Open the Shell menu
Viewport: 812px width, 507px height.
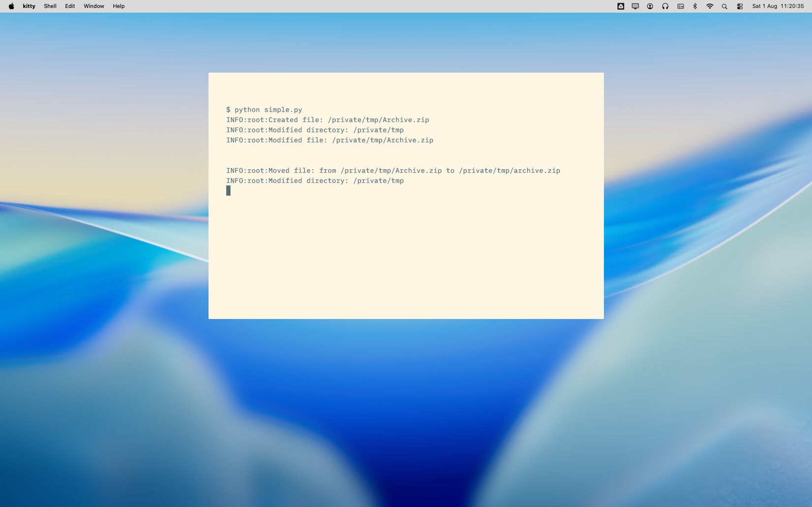[x=50, y=6]
